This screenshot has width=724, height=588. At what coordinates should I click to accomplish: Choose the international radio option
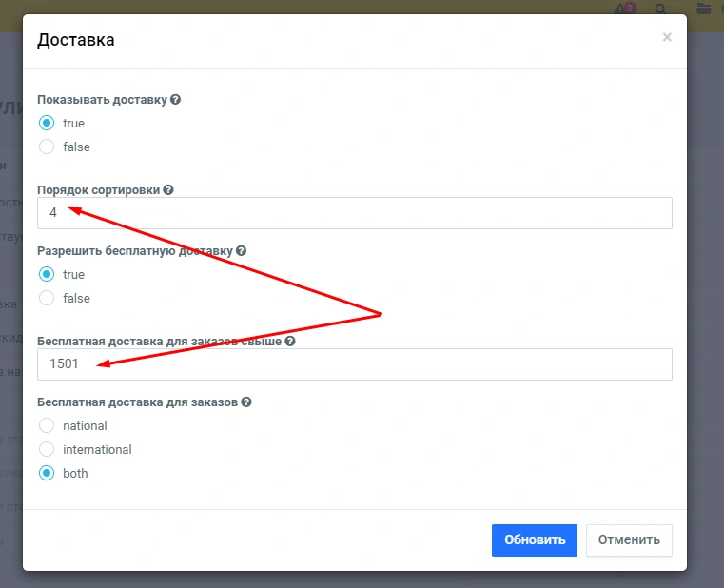click(47, 449)
